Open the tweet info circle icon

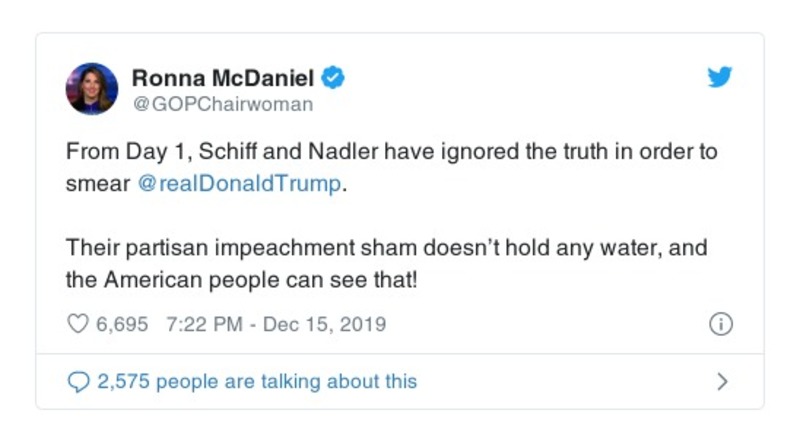[x=720, y=324]
